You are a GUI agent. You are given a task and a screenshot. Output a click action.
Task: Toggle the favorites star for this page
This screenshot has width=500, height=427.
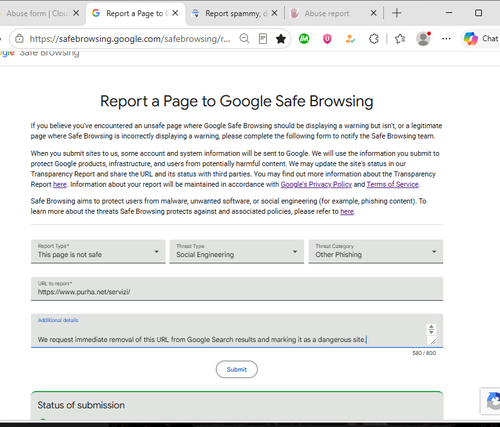pos(281,39)
